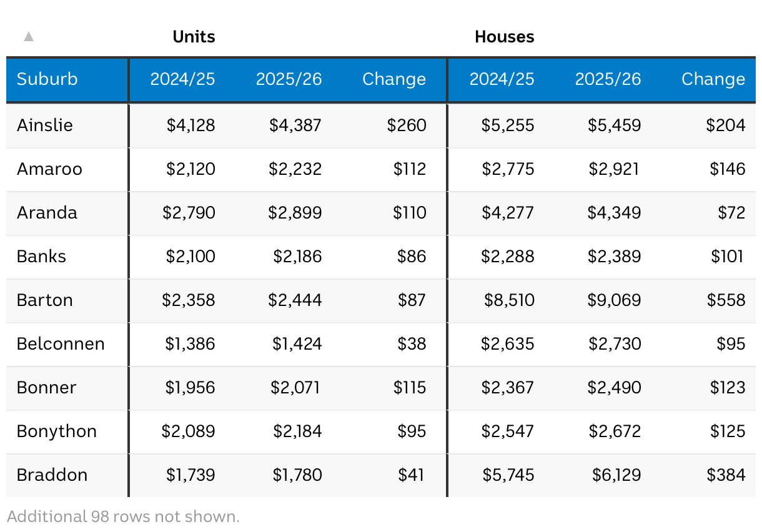The image size is (762, 532).
Task: Click the sort arrow above Suburb column
Action: point(28,37)
